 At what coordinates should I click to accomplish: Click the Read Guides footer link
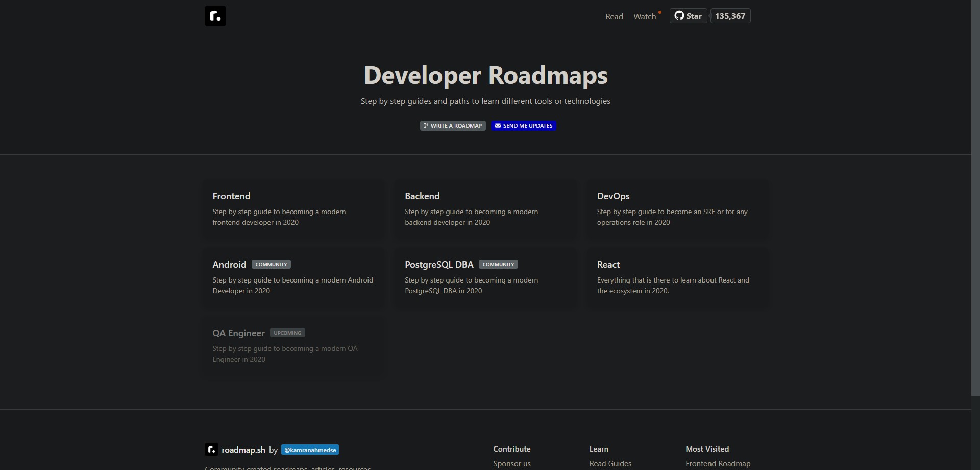tap(610, 464)
